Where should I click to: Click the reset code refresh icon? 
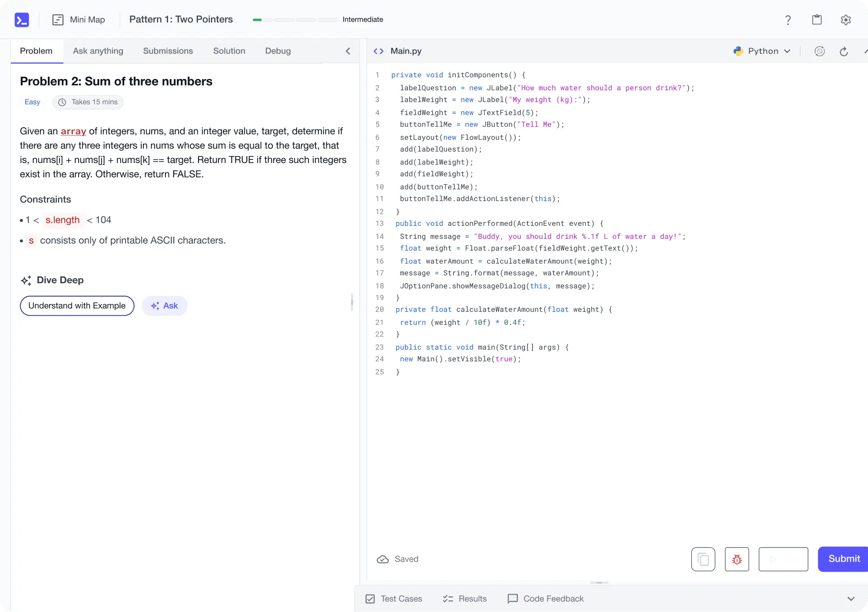(844, 51)
